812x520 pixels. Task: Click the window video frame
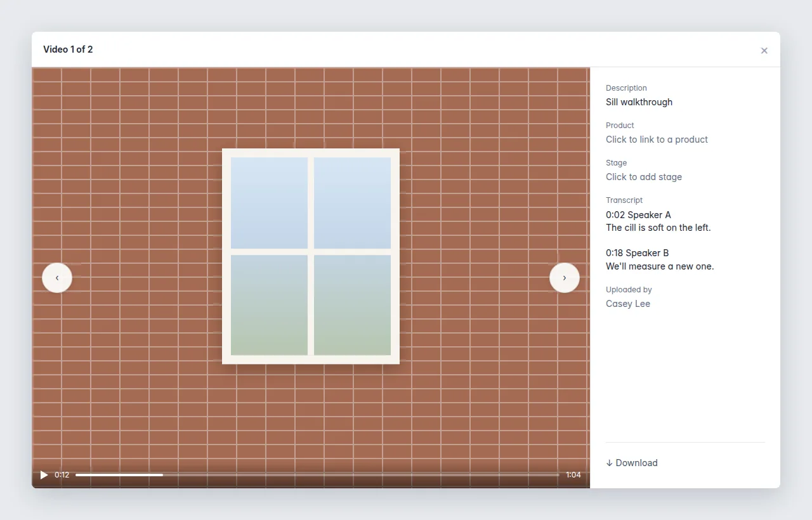click(311, 278)
